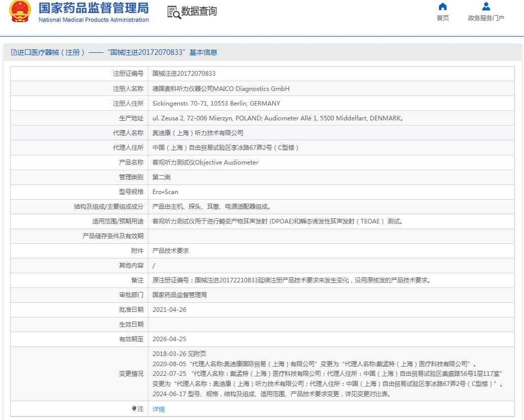Screen dimensions: 524x420
Task: Go to 首页 via the home icon
Action: [443, 7]
